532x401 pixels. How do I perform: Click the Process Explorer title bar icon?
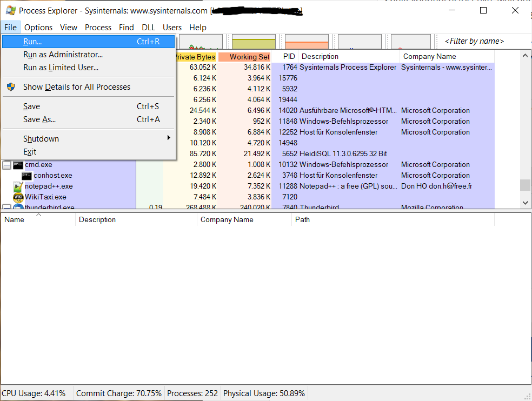pos(11,10)
